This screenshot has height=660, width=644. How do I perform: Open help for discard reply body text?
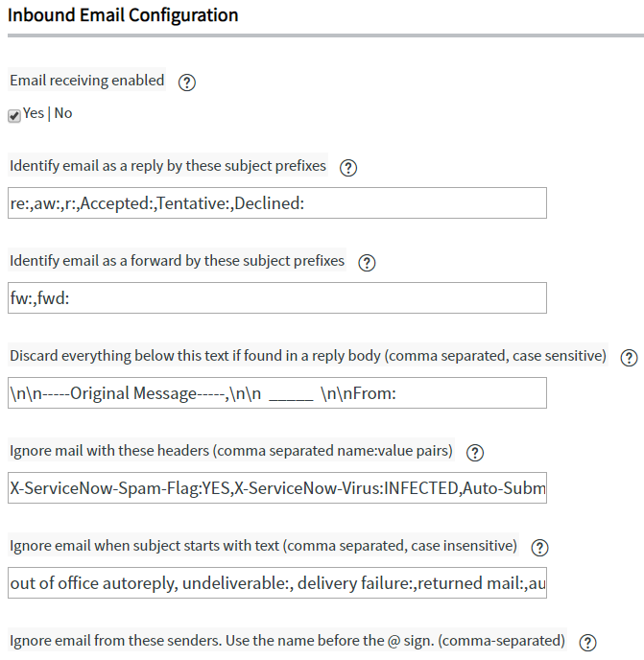click(x=629, y=357)
